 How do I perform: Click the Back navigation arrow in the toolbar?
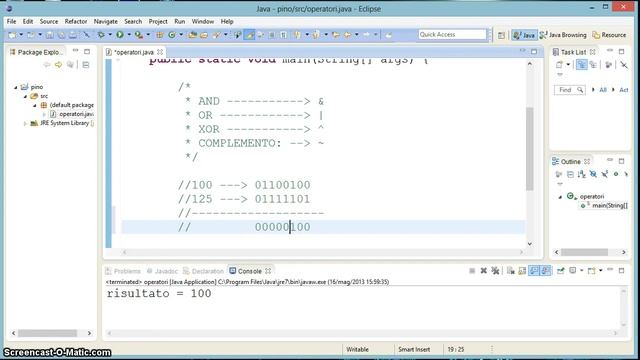click(x=348, y=35)
